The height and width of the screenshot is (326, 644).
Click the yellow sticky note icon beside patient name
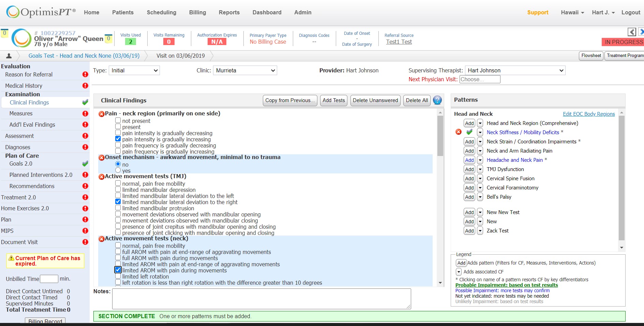108,38
